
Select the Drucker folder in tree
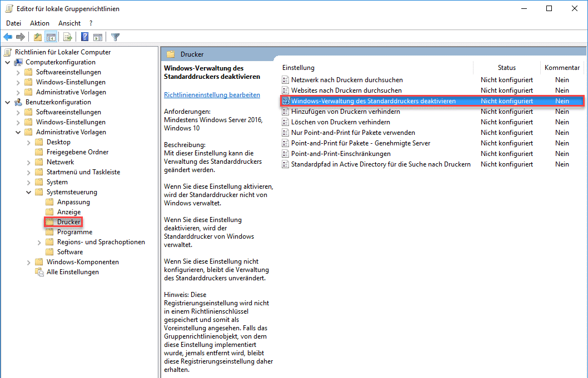(x=68, y=222)
